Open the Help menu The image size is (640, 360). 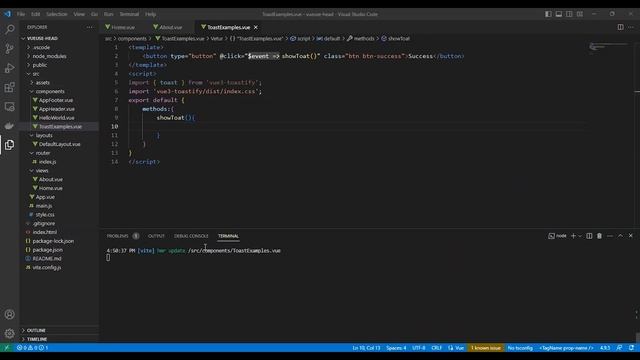[151, 14]
